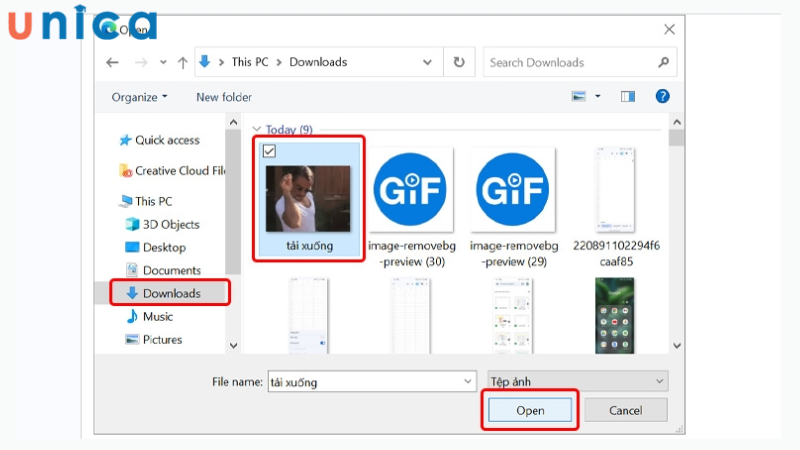
Task: Click the Open button
Action: pos(530,410)
